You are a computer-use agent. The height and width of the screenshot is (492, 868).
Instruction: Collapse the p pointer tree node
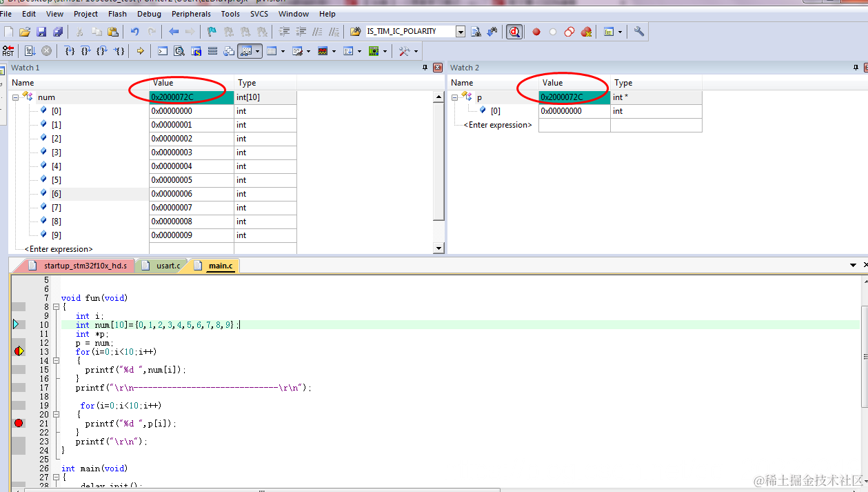455,97
